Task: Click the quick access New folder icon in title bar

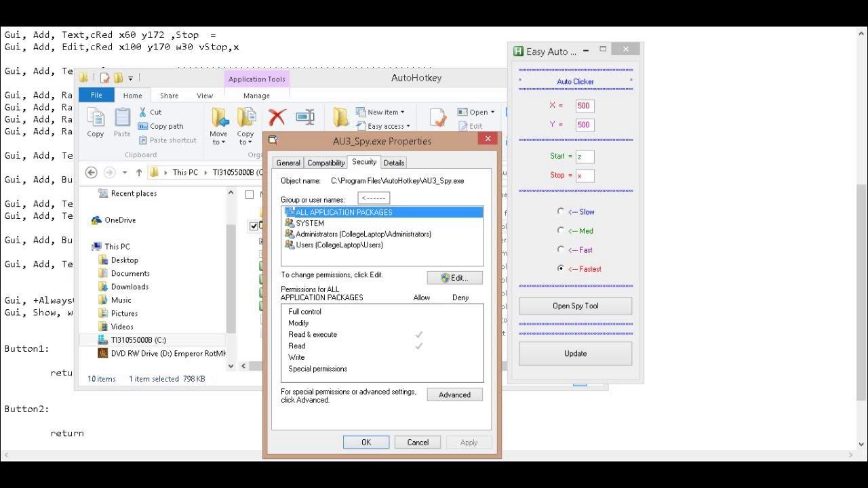Action: 118,78
